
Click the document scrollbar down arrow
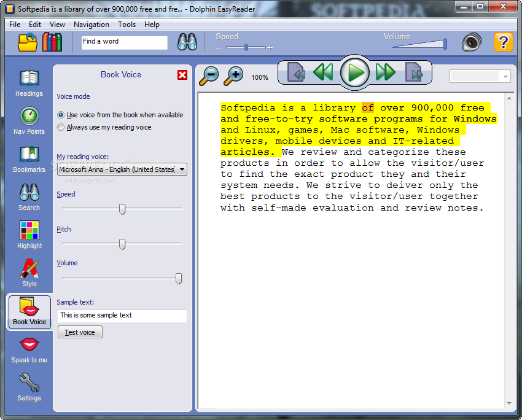[509, 403]
